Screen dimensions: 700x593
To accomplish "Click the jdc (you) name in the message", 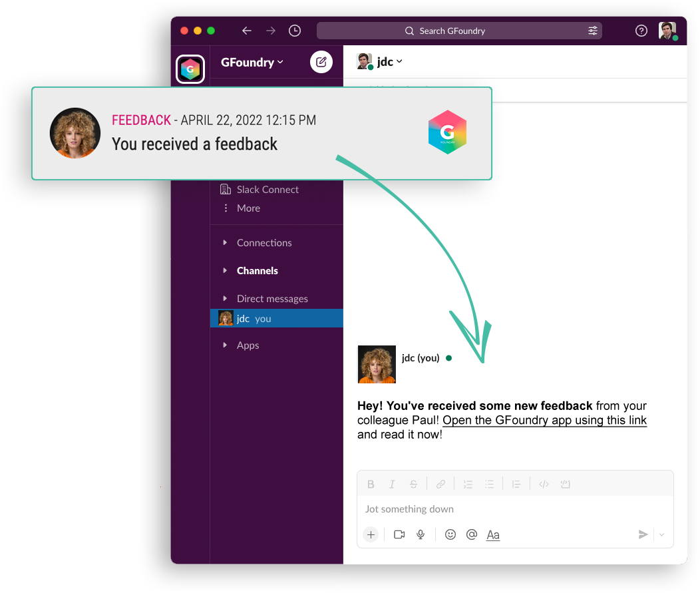I will pos(421,357).
